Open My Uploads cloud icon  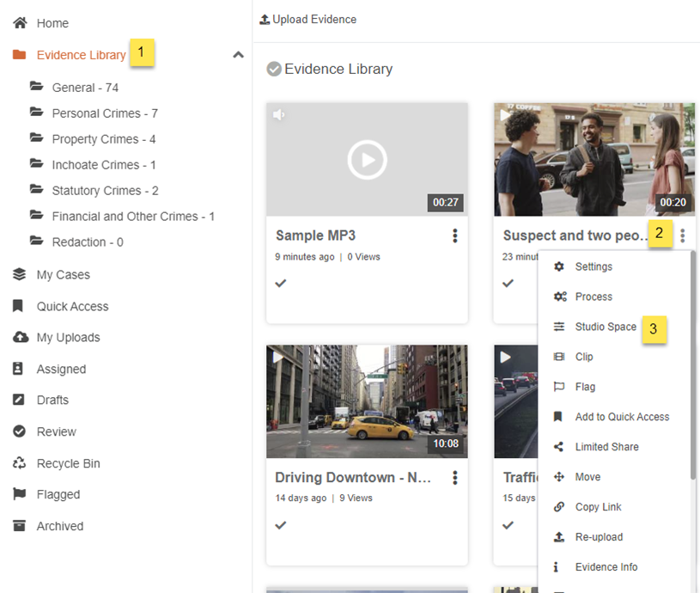[x=20, y=338]
